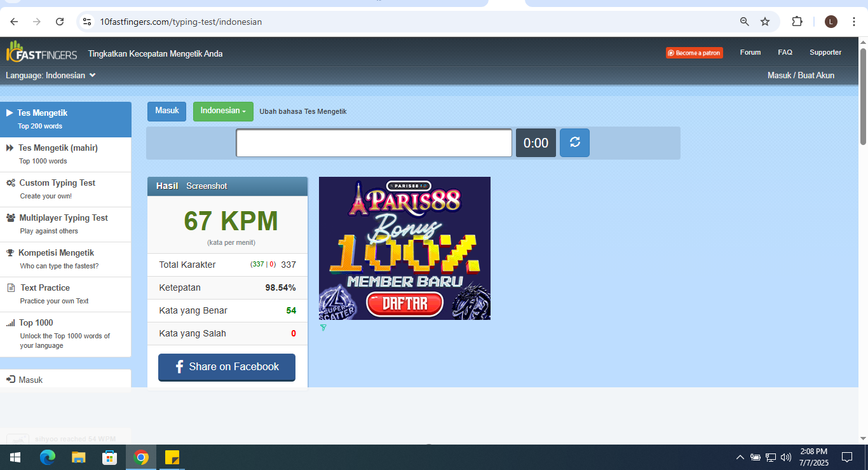Click the zoom magnifier icon in address bar
This screenshot has width=868, height=470.
745,22
